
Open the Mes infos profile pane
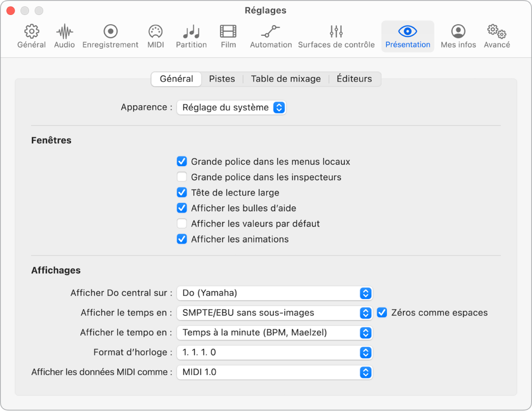458,32
